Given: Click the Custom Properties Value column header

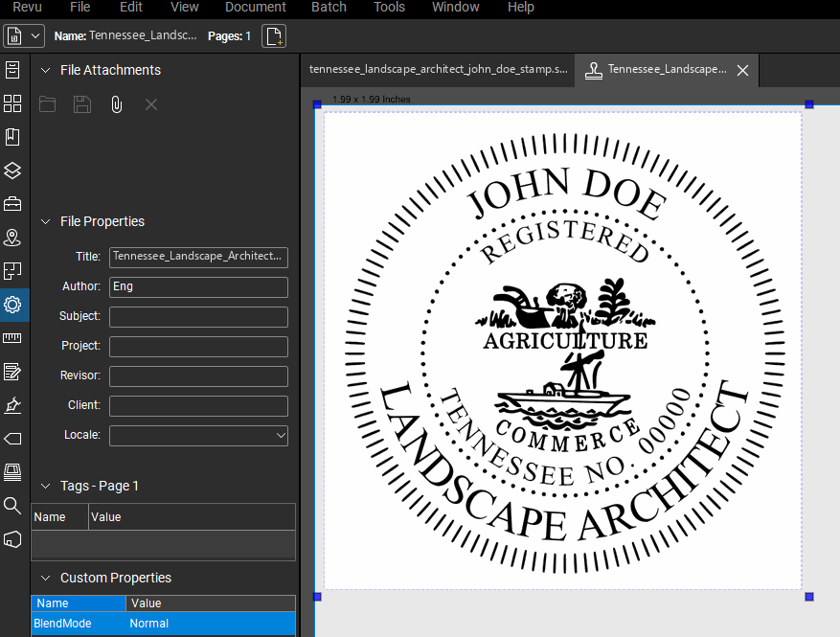Looking at the screenshot, I should [x=211, y=603].
